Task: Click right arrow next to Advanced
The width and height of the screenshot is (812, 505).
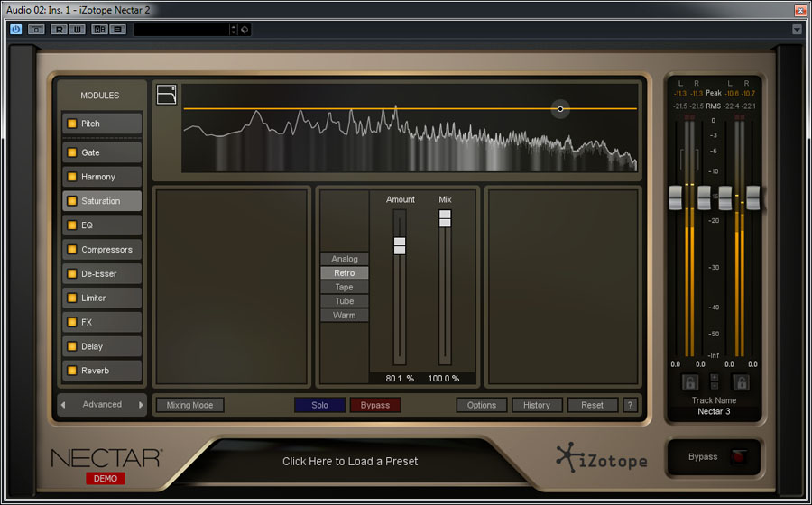Action: [141, 405]
